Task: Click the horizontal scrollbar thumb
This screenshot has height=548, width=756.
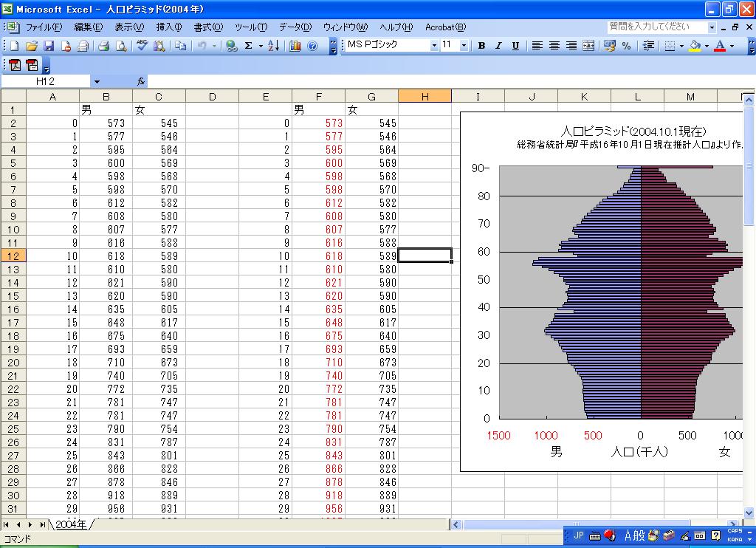Action: coord(576,524)
